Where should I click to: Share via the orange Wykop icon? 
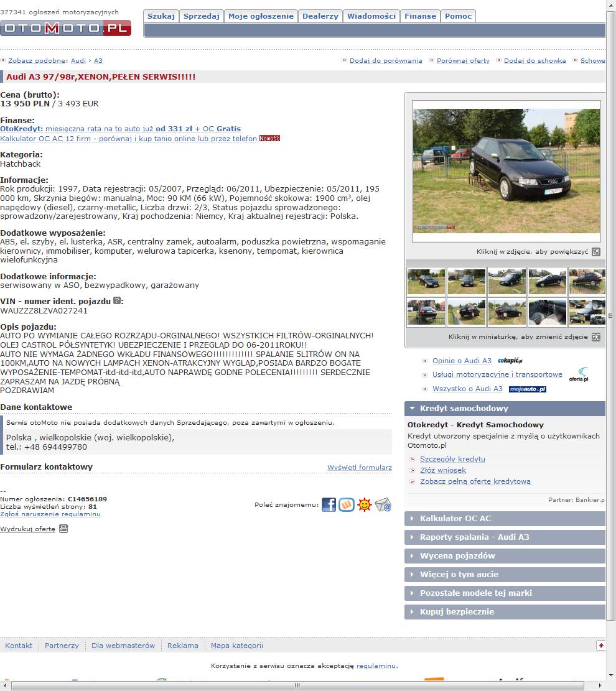point(346,504)
